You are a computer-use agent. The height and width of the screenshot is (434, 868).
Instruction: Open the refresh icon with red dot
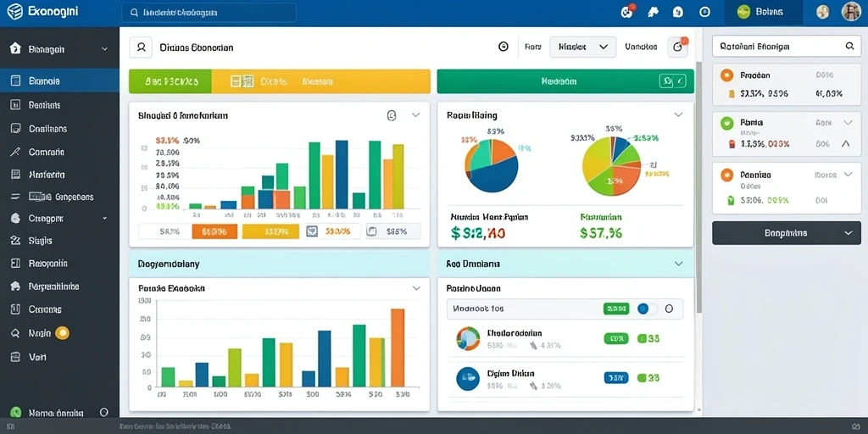(x=677, y=47)
